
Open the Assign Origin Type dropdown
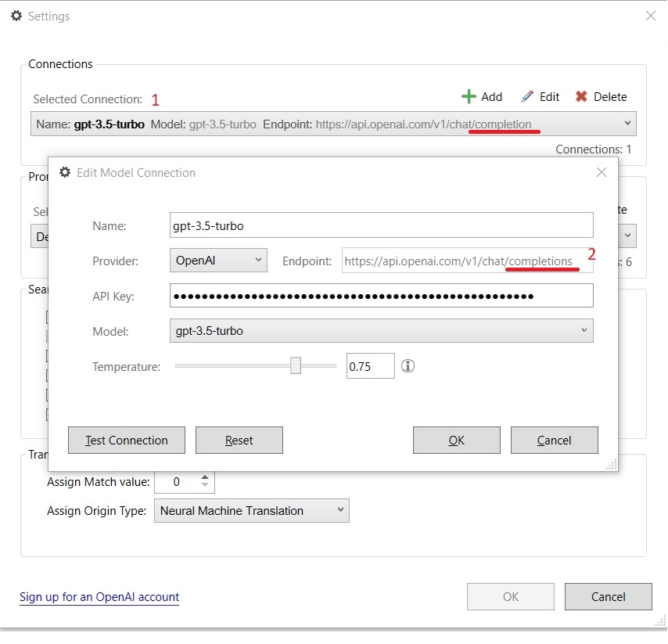[x=339, y=510]
